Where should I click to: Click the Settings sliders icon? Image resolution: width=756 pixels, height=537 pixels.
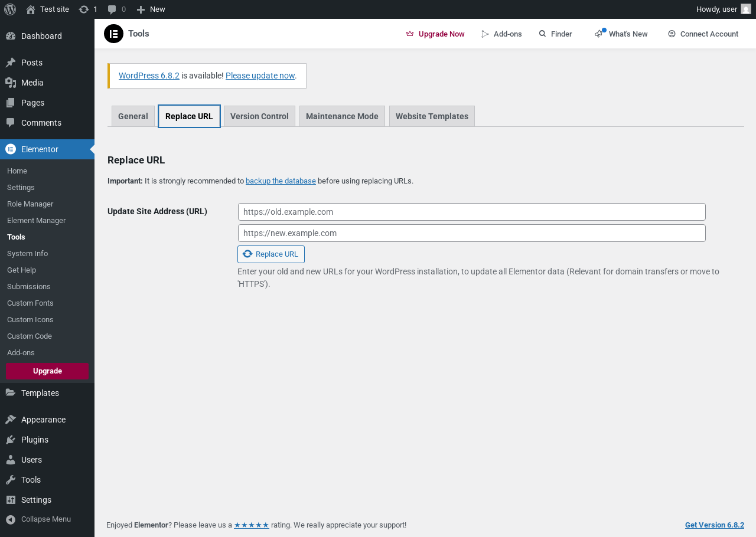tap(11, 500)
